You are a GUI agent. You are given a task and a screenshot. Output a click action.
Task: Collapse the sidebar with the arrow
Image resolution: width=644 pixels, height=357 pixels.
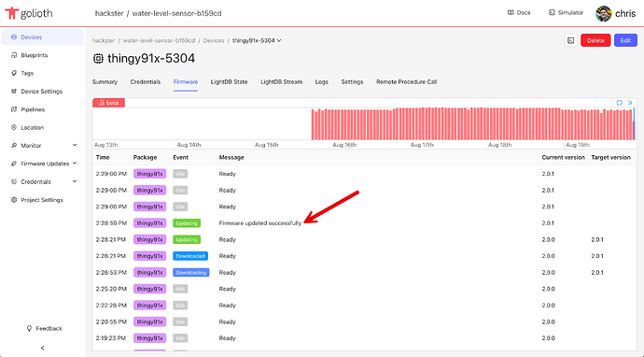click(42, 348)
